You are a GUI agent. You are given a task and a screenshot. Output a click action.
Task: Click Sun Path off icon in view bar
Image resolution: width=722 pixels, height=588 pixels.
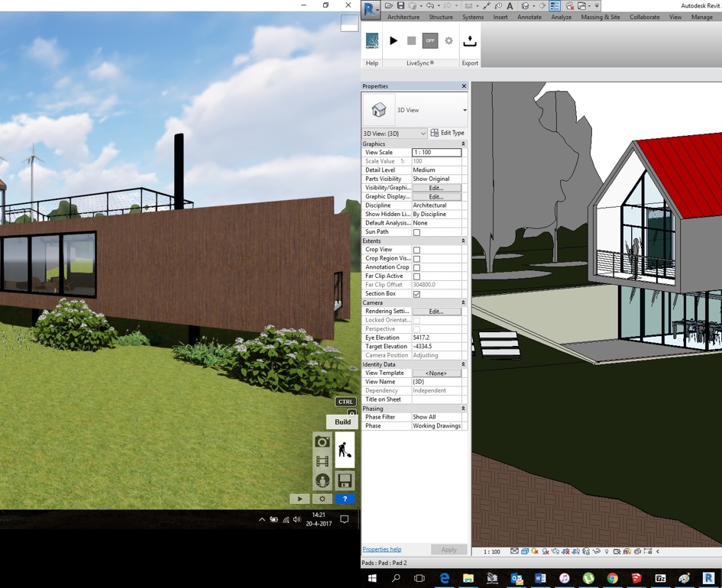click(x=535, y=551)
